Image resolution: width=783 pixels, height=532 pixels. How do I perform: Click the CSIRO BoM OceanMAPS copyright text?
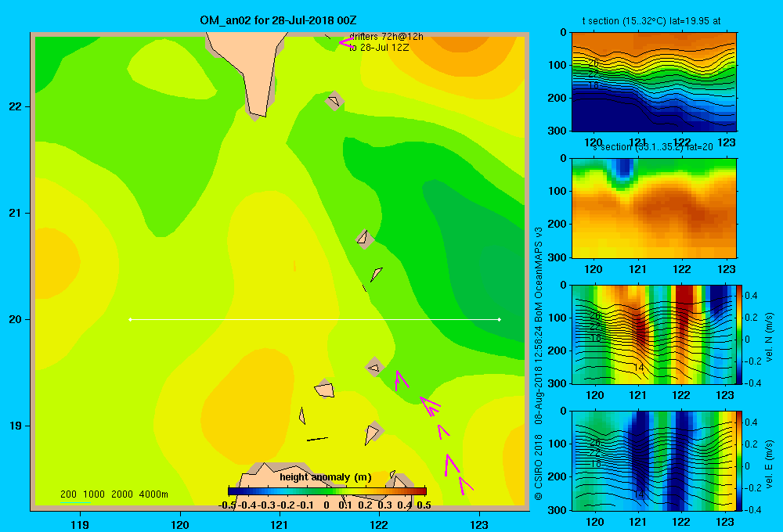[539, 363]
